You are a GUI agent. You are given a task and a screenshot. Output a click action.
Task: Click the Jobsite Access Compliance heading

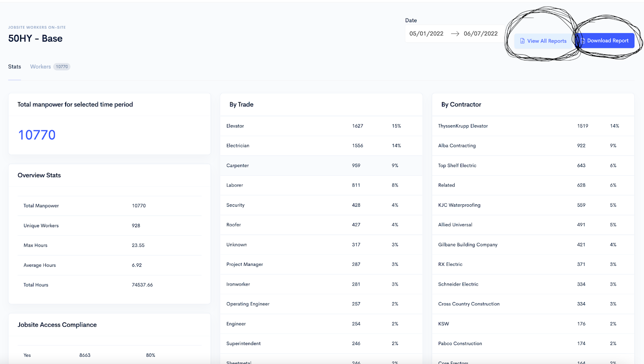pyautogui.click(x=57, y=325)
